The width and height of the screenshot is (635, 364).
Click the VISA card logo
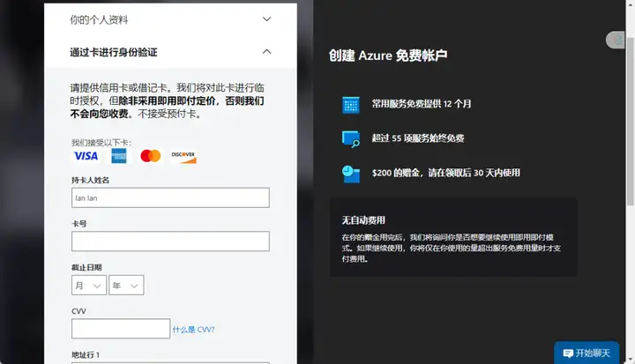tap(86, 156)
